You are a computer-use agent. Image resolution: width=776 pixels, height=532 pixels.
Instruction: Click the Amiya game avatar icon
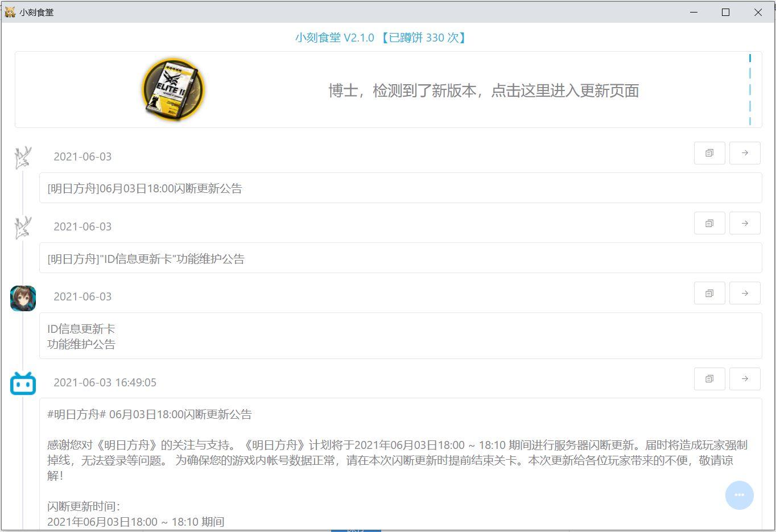click(x=23, y=298)
